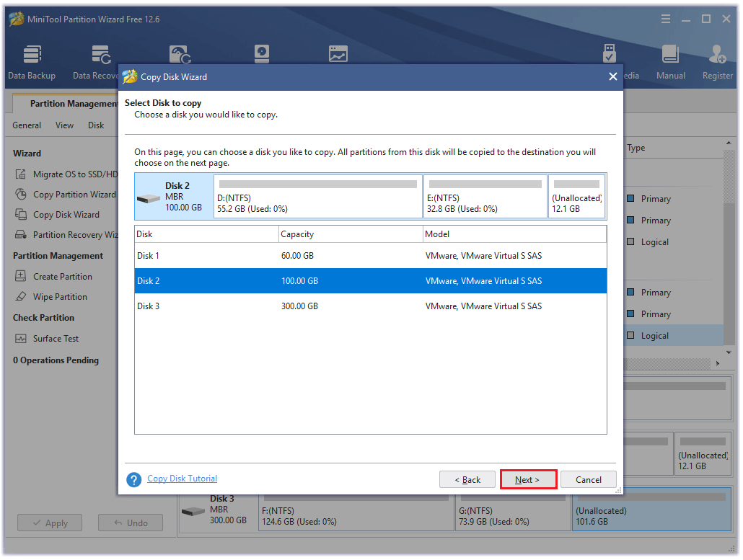Open the Register icon
Image resolution: width=743 pixels, height=560 pixels.
718,63
